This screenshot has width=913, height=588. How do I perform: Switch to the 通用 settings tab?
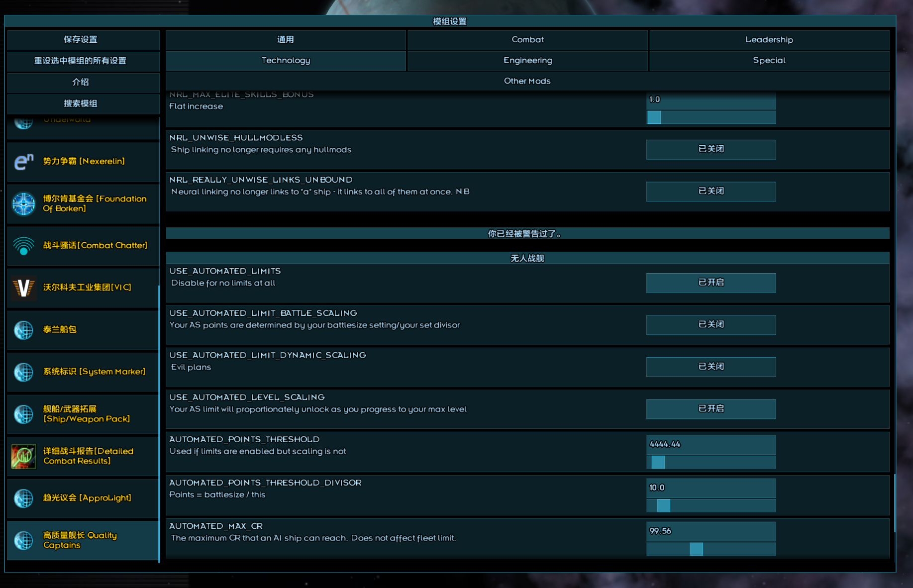pos(286,40)
